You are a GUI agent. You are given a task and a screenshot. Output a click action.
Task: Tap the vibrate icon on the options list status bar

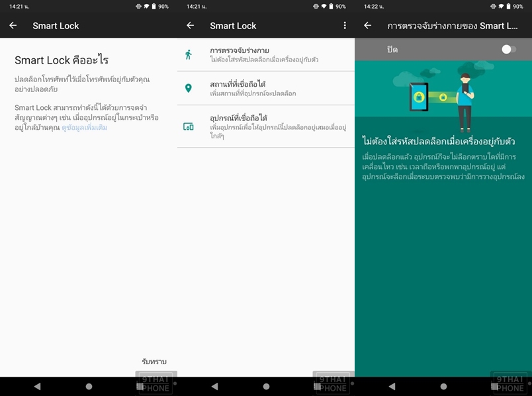coord(316,7)
